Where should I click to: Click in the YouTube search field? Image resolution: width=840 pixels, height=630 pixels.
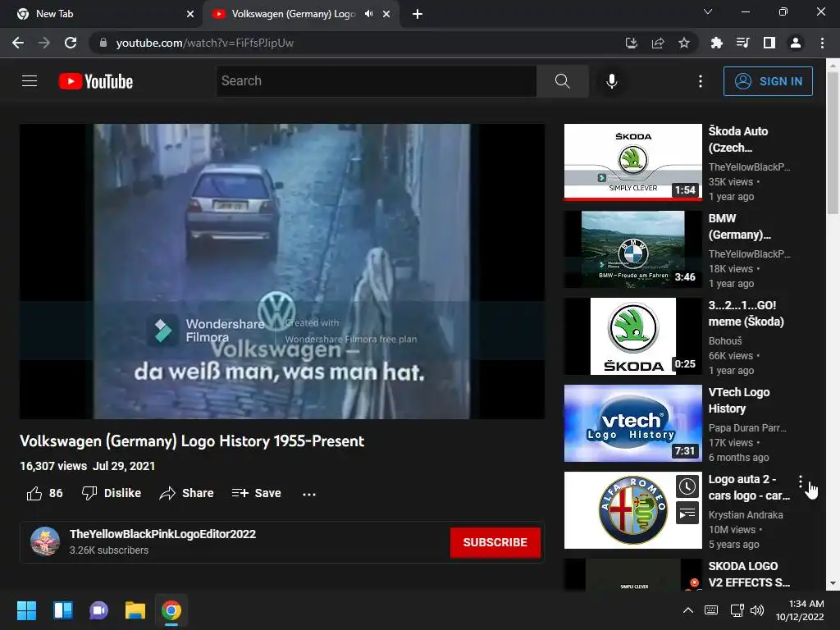tap(376, 81)
